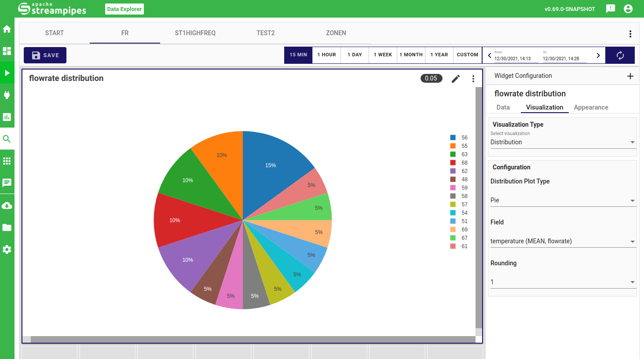Screen dimensions: 644x359
Task: Open the user account icon
Action: tap(628, 9)
